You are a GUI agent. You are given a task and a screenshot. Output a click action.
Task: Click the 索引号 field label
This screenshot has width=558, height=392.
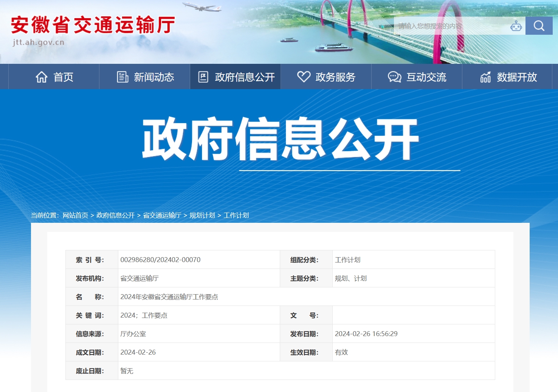pos(90,260)
